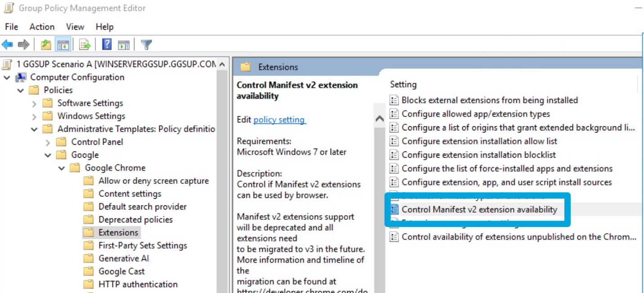The height and width of the screenshot is (293, 644).
Task: Expand the Software Settings node
Action: pyautogui.click(x=35, y=104)
